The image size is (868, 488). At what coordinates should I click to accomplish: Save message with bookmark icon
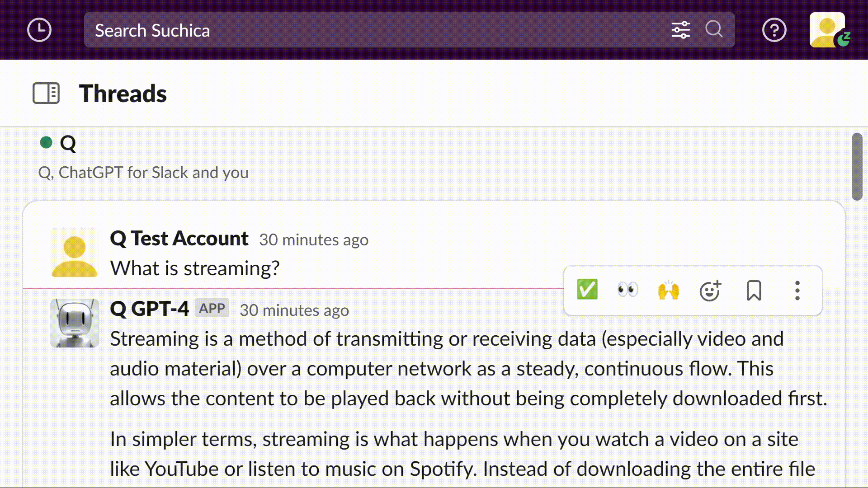[754, 290]
